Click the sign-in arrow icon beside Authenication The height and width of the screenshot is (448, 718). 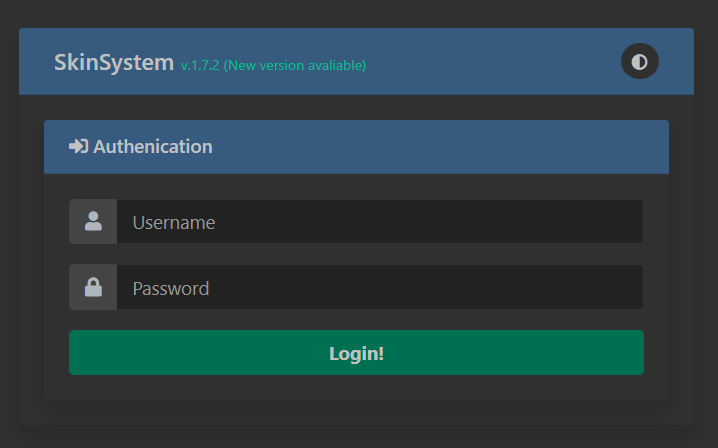(x=78, y=147)
